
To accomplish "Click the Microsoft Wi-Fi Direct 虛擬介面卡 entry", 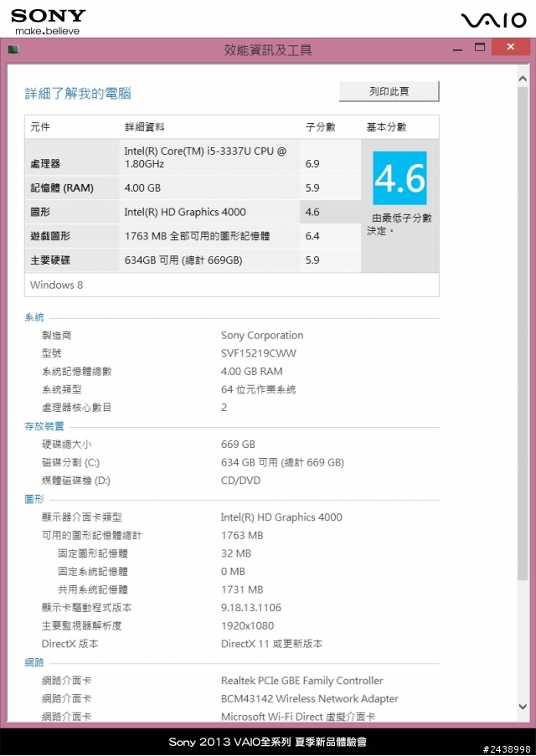I will coord(298,717).
